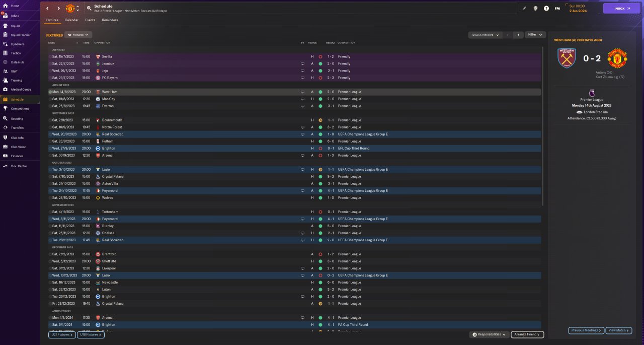644x345 pixels.
Task: Navigate forward with right arrow
Action: (58, 9)
